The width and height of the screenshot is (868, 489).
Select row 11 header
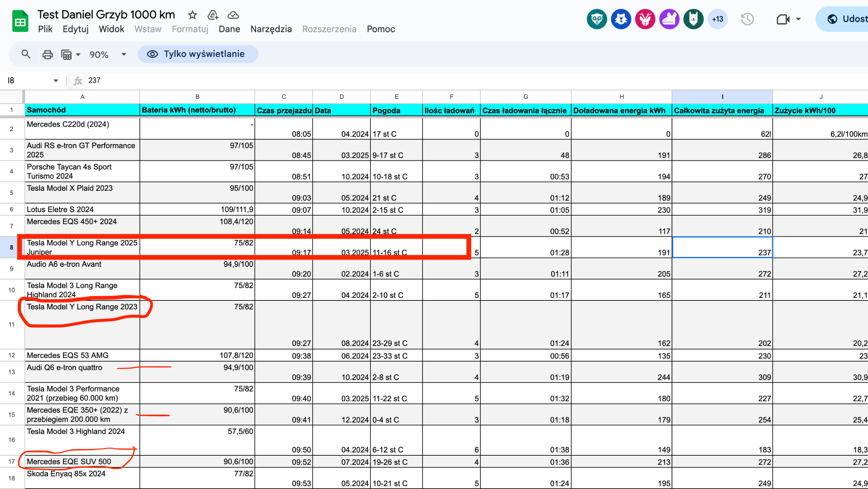click(x=12, y=325)
